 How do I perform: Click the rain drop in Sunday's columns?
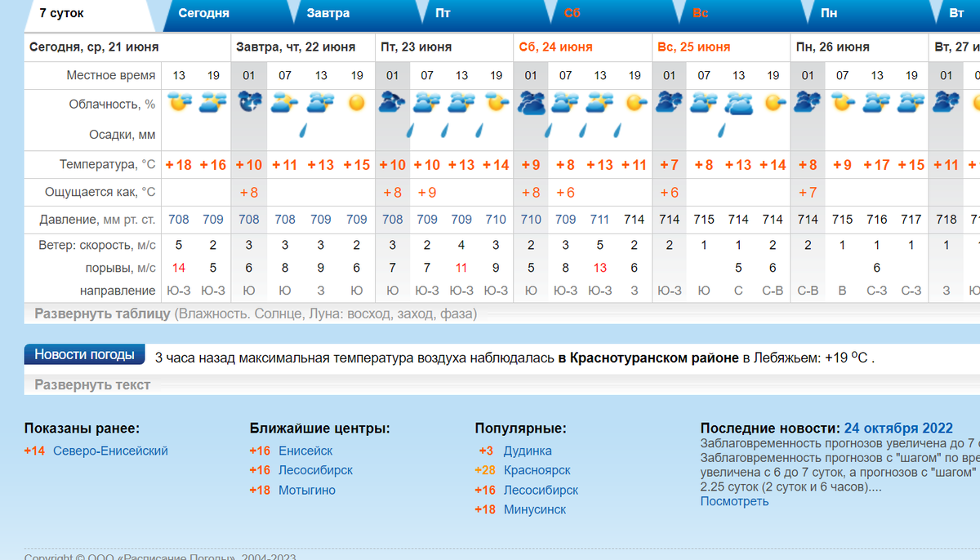[723, 131]
